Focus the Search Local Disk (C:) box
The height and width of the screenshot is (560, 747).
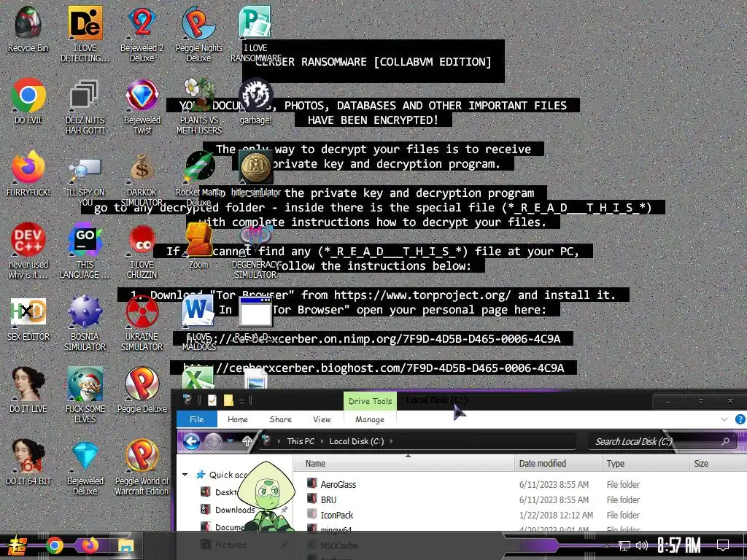pyautogui.click(x=662, y=441)
